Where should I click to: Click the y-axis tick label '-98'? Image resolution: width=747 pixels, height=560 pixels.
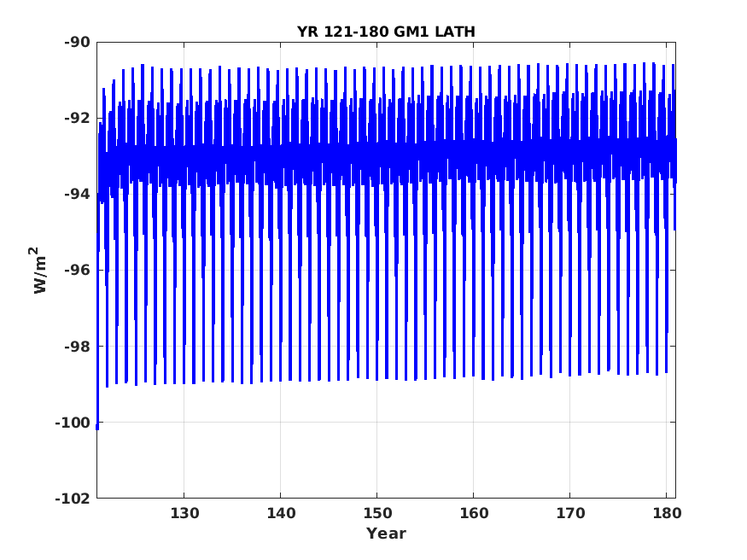click(77, 347)
